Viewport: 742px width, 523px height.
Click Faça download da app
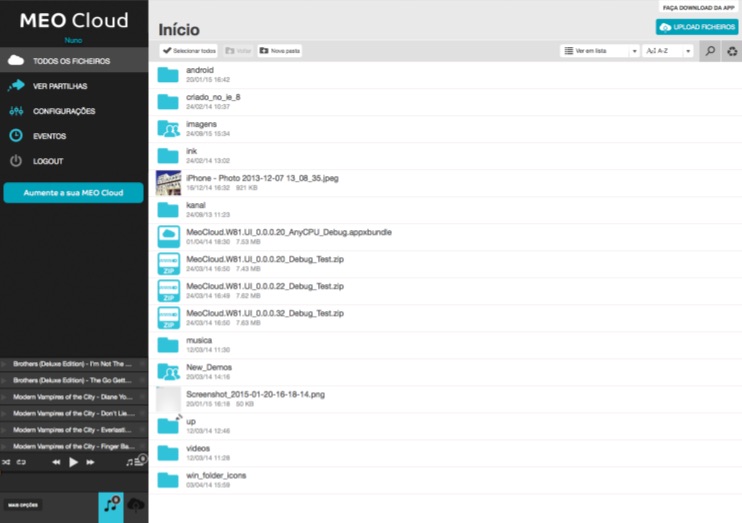(698, 8)
